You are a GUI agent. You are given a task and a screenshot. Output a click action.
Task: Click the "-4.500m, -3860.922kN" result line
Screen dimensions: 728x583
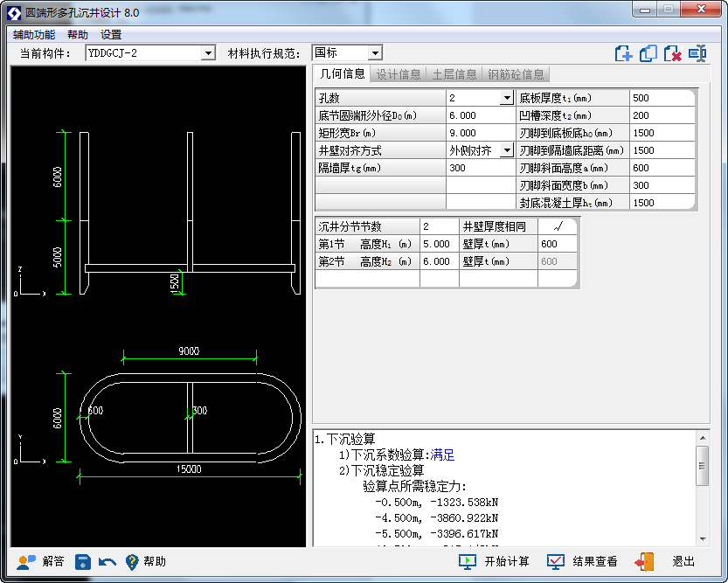[437, 518]
